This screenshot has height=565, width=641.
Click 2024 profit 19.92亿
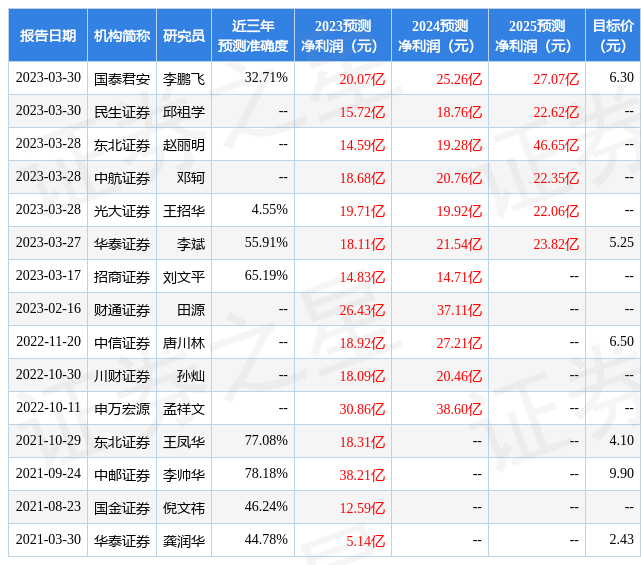[459, 211]
